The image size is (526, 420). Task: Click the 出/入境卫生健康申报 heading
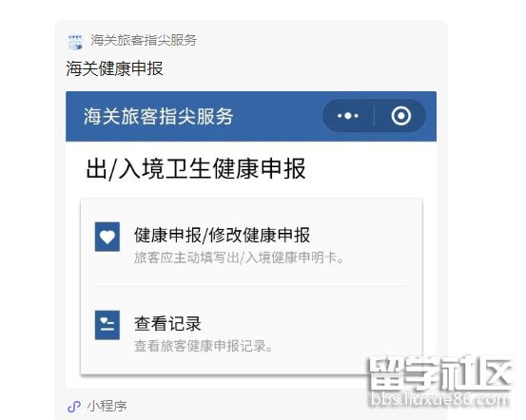(196, 168)
